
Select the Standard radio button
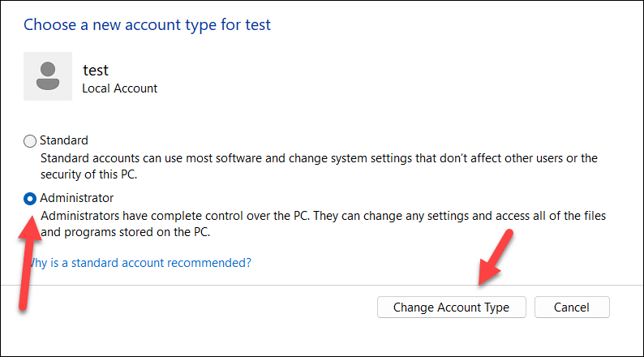tap(30, 141)
